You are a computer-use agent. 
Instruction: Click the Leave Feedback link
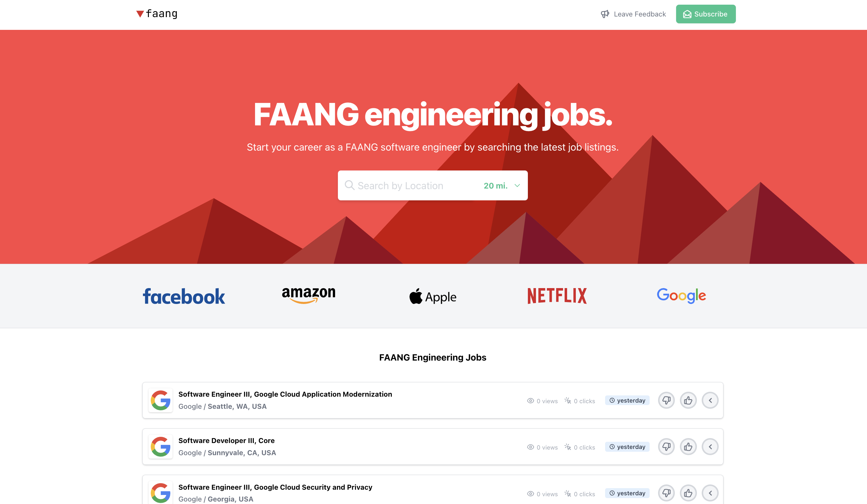click(x=640, y=14)
